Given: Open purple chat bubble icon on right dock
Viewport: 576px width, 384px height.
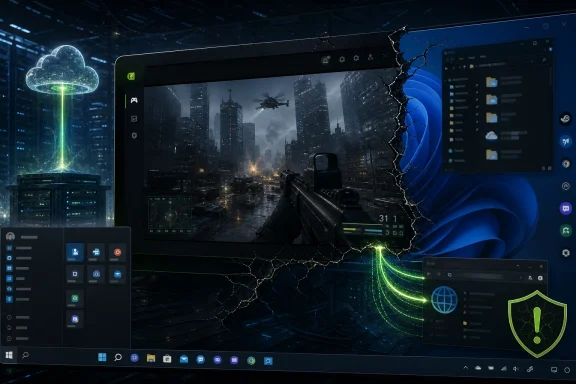Looking at the screenshot, I should (566, 208).
